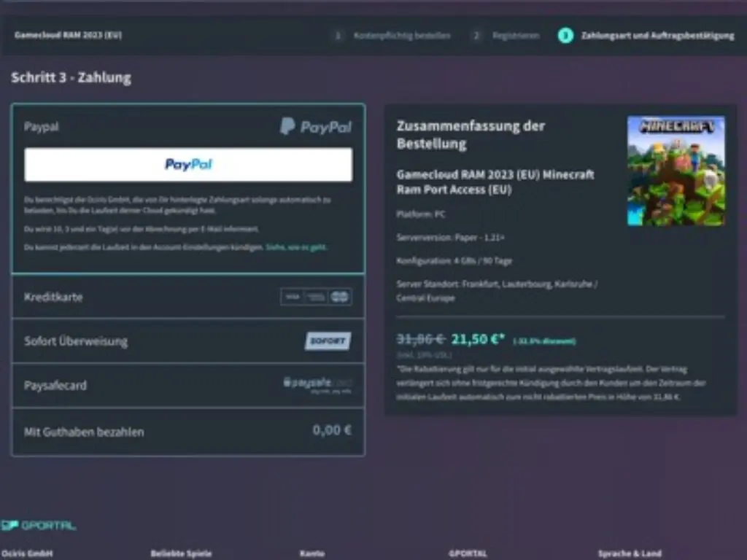
Task: Open the Konto footer menu
Action: pos(311,553)
